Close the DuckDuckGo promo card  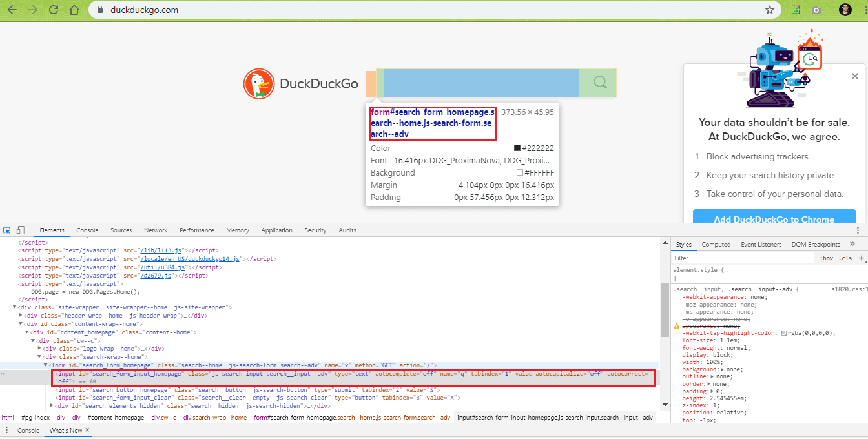855,76
